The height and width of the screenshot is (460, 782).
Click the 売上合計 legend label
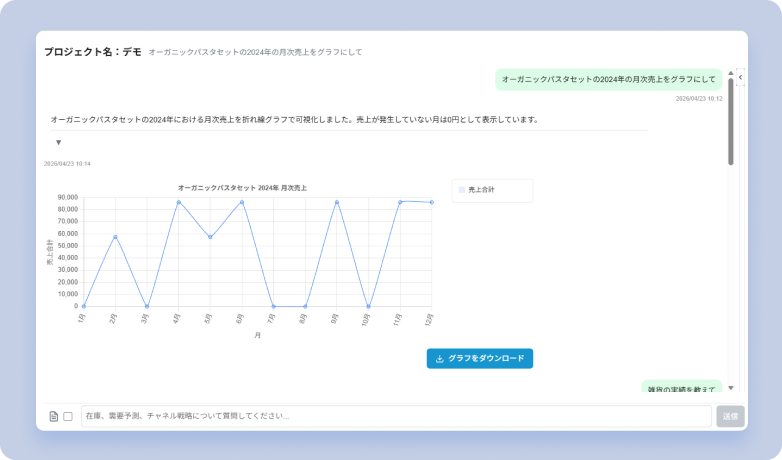pos(481,190)
